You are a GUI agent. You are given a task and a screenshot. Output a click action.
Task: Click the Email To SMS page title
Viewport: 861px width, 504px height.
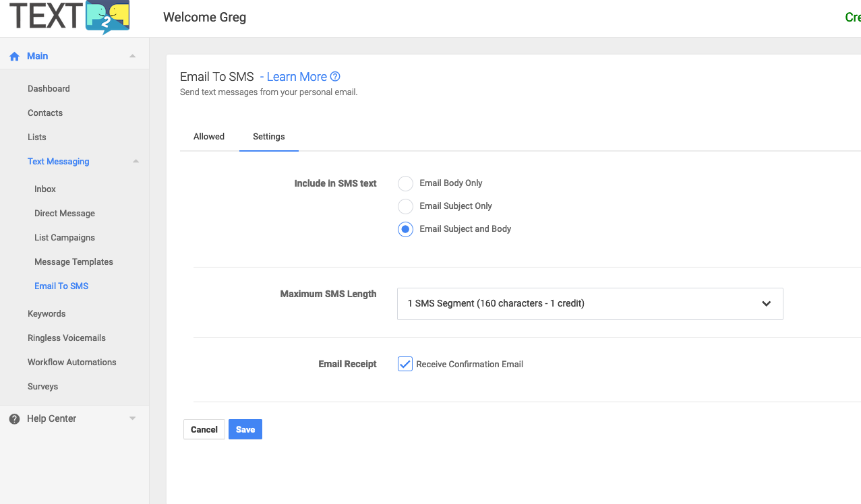click(x=217, y=77)
